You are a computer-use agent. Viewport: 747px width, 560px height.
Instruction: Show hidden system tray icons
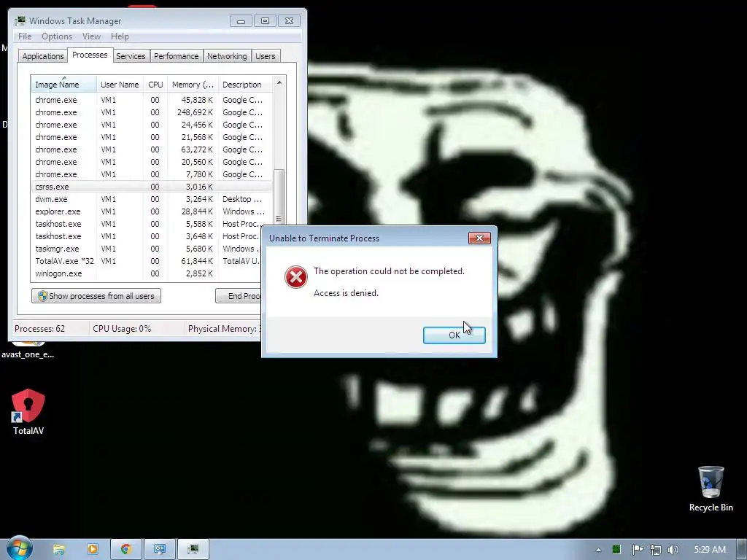pos(598,550)
